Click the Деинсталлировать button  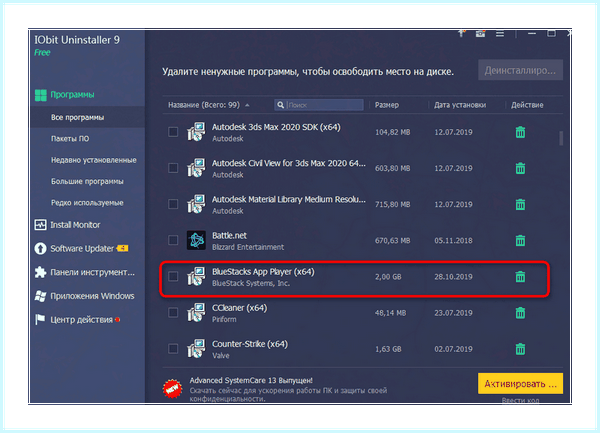click(520, 70)
